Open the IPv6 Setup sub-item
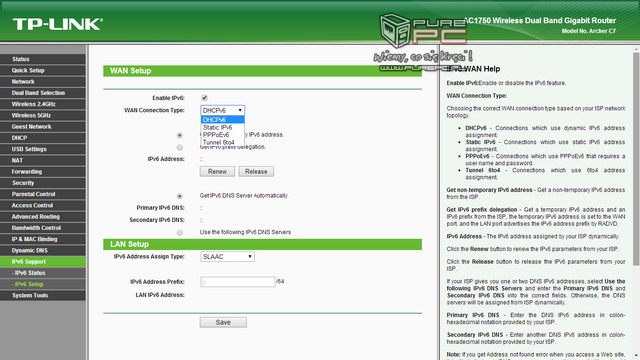This screenshot has width=640, height=360. coord(43,284)
